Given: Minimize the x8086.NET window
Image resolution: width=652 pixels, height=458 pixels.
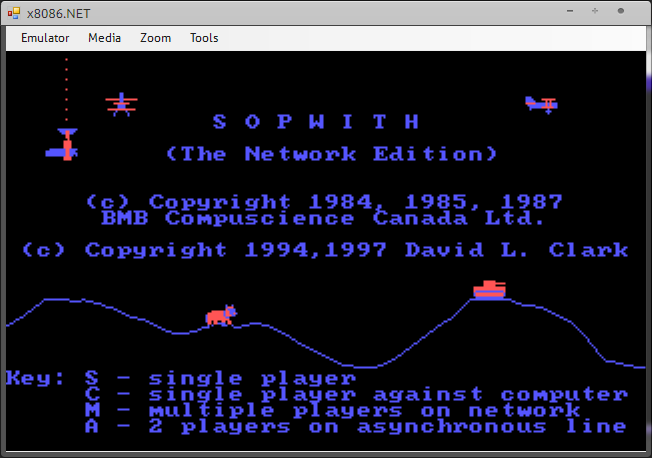Looking at the screenshot, I should pyautogui.click(x=568, y=12).
